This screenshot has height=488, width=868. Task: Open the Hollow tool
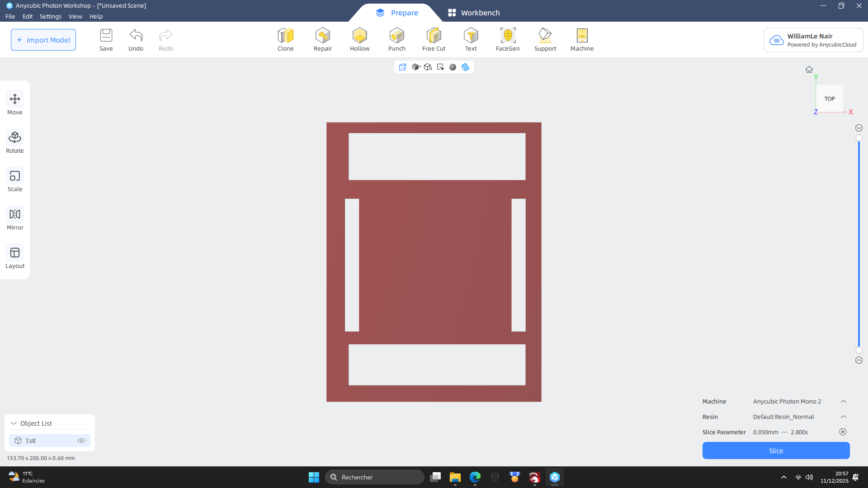[360, 40]
